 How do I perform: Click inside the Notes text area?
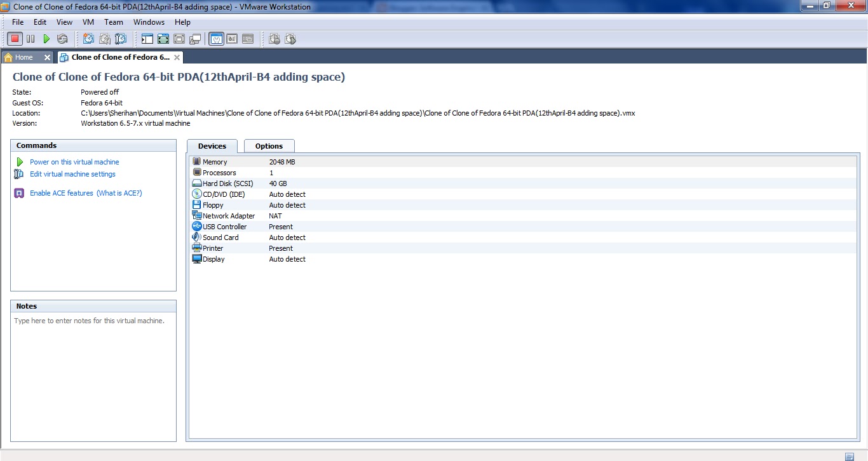pyautogui.click(x=93, y=377)
